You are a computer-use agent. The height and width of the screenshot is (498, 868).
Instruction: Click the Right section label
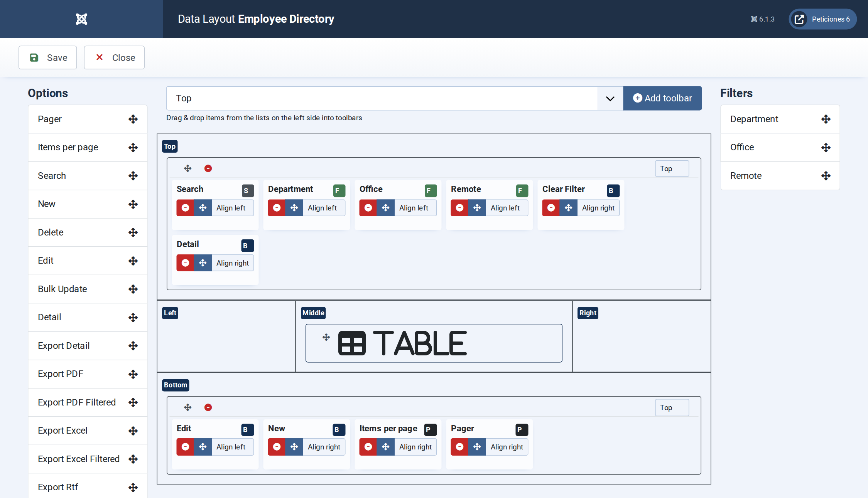[x=588, y=313]
